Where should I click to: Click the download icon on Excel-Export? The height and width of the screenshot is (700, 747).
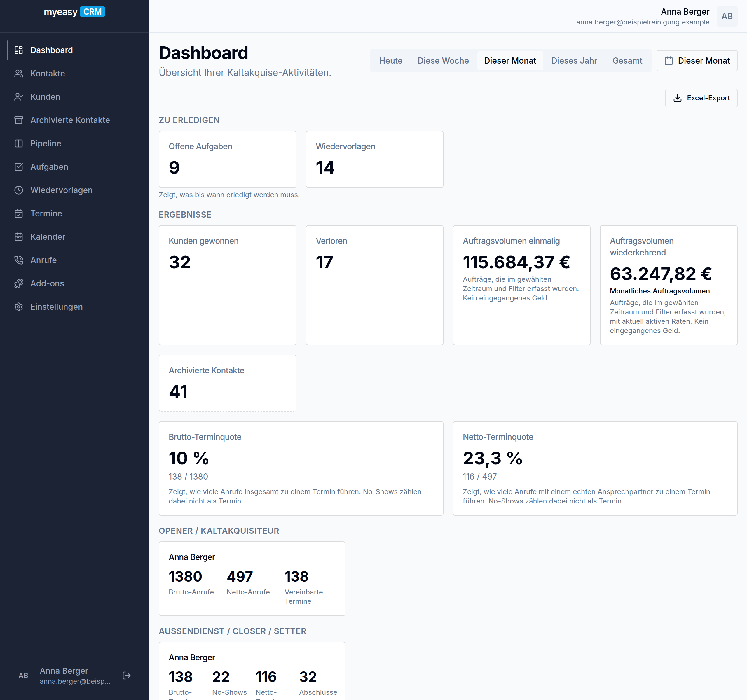[x=678, y=98]
